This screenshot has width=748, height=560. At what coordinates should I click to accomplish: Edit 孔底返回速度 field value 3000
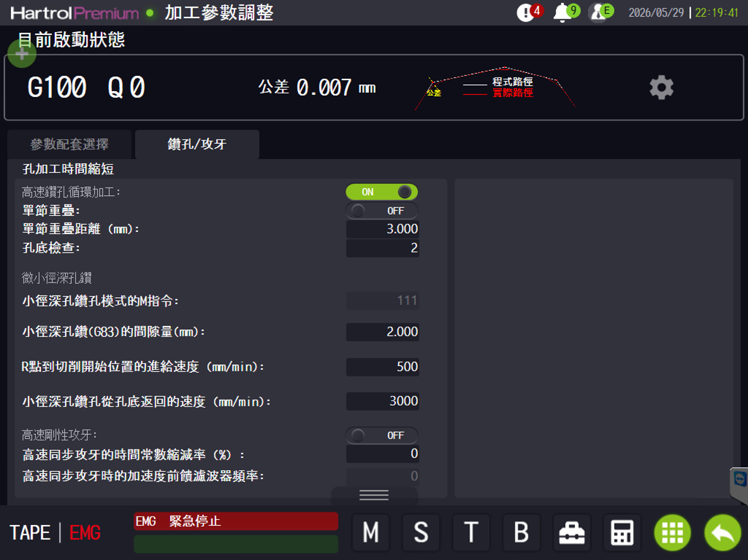[383, 401]
